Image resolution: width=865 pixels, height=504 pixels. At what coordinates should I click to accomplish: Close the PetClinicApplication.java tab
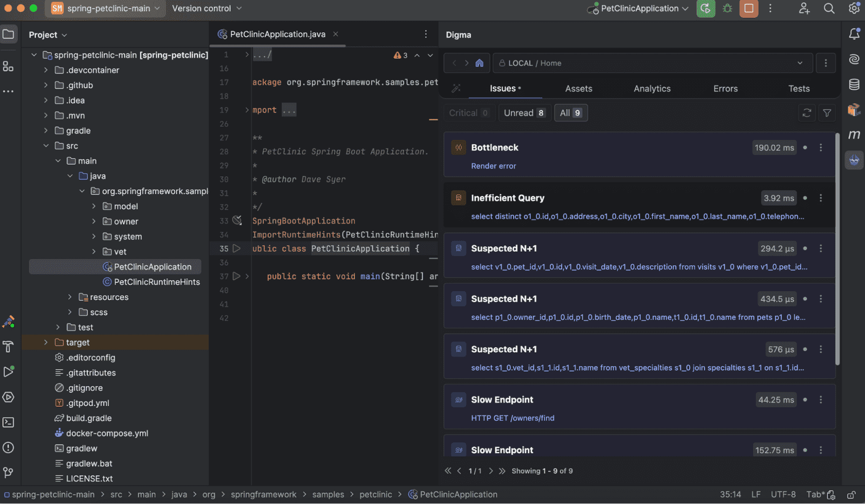[x=336, y=34]
